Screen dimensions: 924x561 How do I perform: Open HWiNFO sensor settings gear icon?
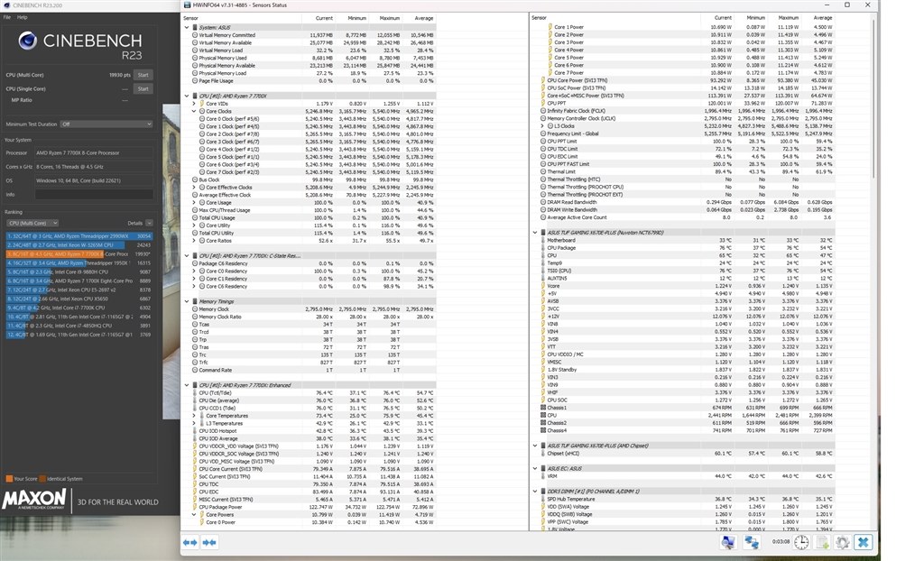coord(842,542)
